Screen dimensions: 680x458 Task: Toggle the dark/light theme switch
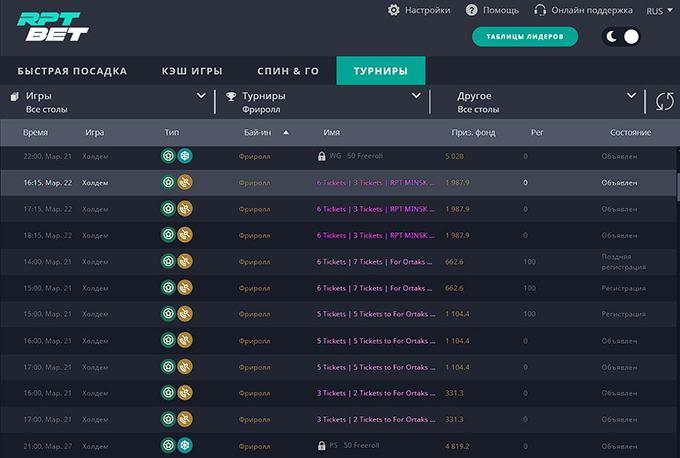click(621, 37)
